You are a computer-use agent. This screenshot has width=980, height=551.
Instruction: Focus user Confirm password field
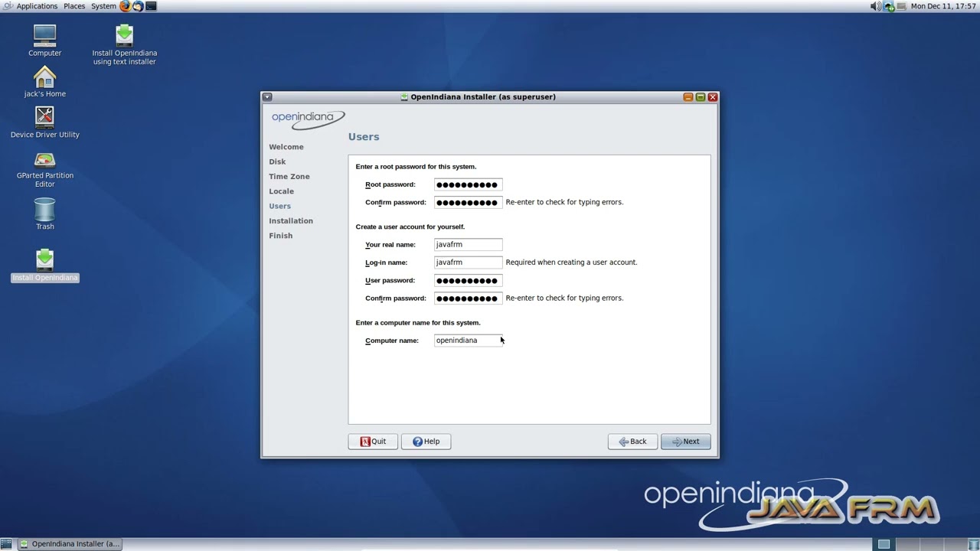(468, 298)
